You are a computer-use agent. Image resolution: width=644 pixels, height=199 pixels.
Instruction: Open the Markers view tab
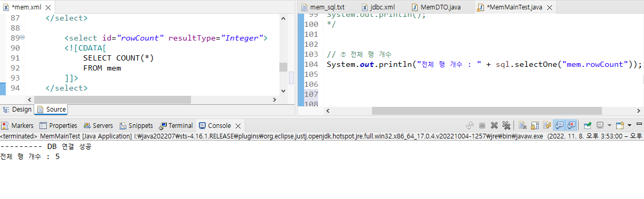(17, 125)
